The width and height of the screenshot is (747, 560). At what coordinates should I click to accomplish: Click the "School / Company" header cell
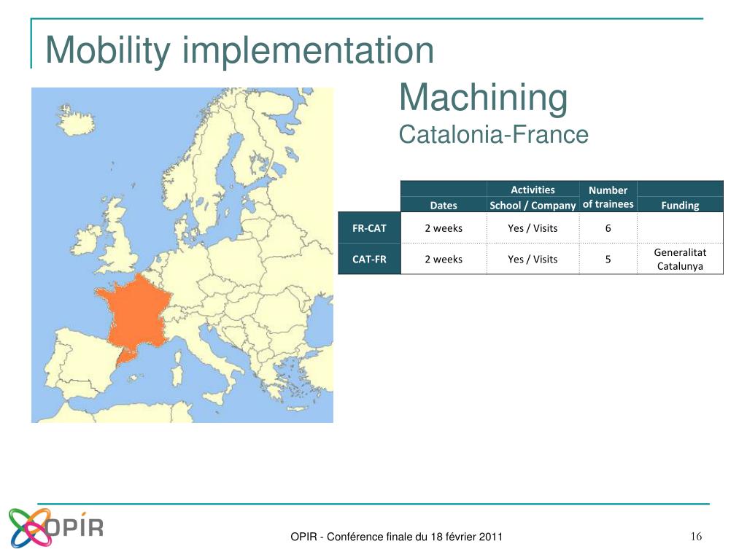coord(533,205)
